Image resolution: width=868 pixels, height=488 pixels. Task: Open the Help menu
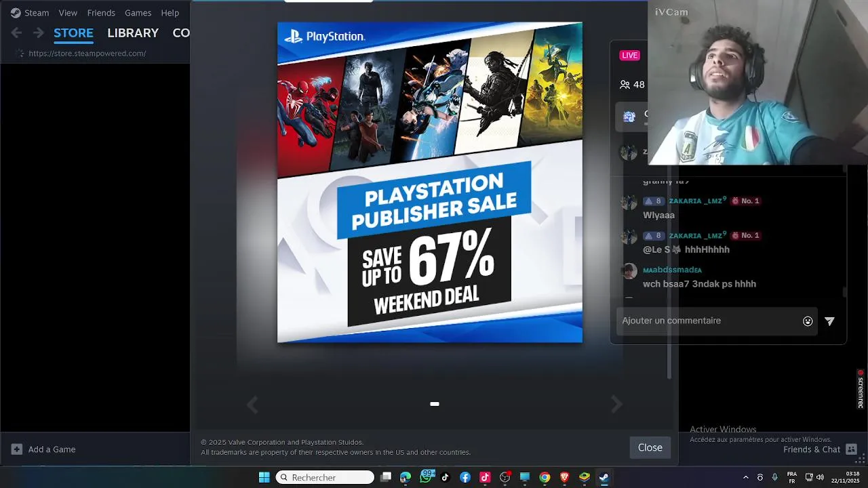(170, 13)
